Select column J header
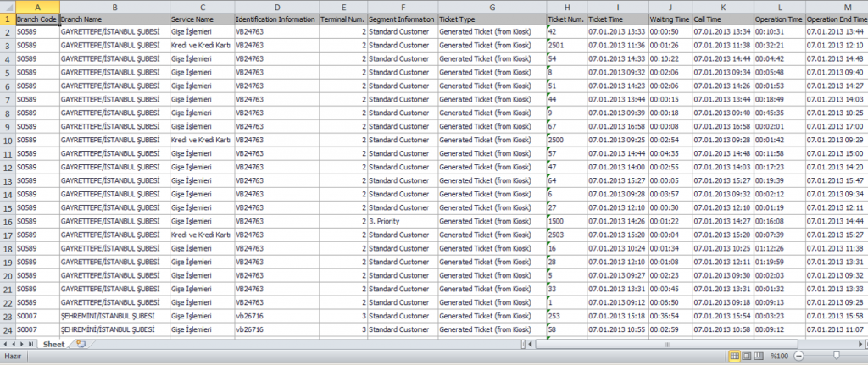The width and height of the screenshot is (868, 365). (x=670, y=8)
